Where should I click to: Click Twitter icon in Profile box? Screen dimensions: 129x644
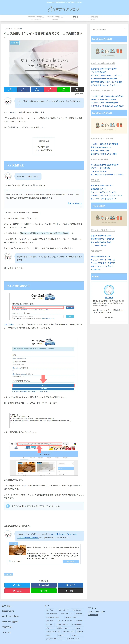pyautogui.click(x=106, y=317)
